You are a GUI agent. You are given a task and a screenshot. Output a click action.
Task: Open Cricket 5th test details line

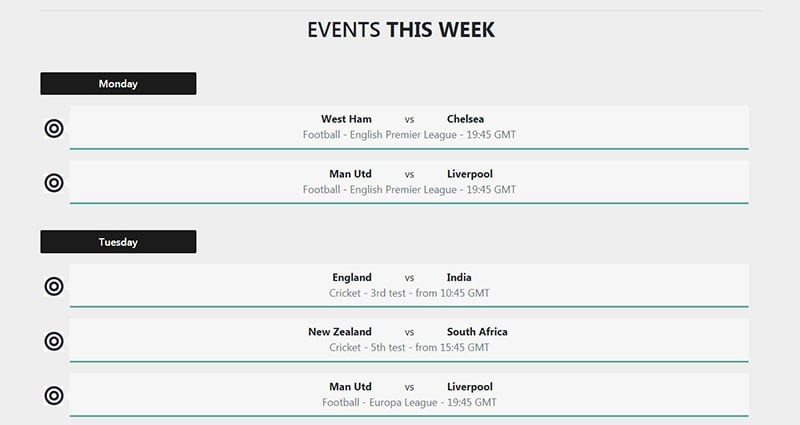tap(409, 347)
